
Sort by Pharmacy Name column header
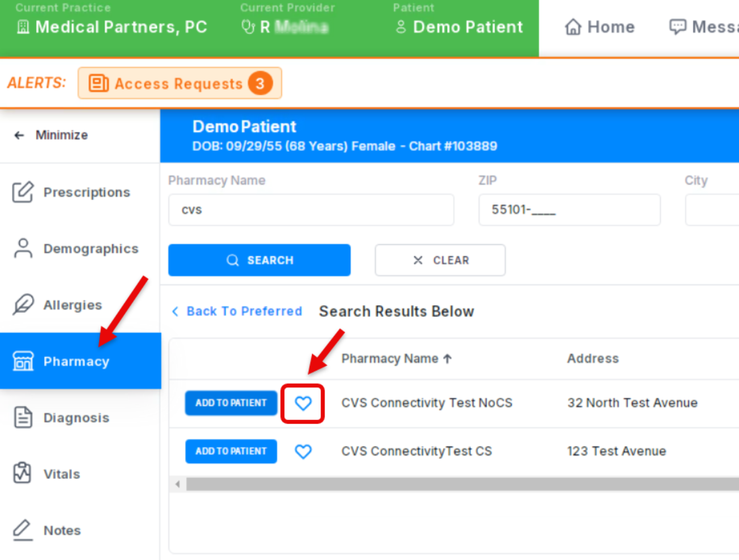pyautogui.click(x=396, y=358)
